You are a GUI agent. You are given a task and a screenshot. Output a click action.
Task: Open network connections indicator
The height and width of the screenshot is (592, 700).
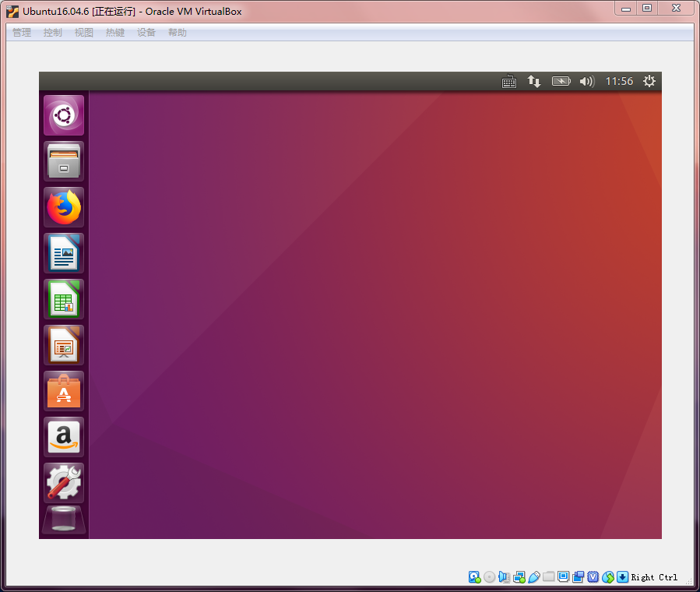(x=534, y=81)
